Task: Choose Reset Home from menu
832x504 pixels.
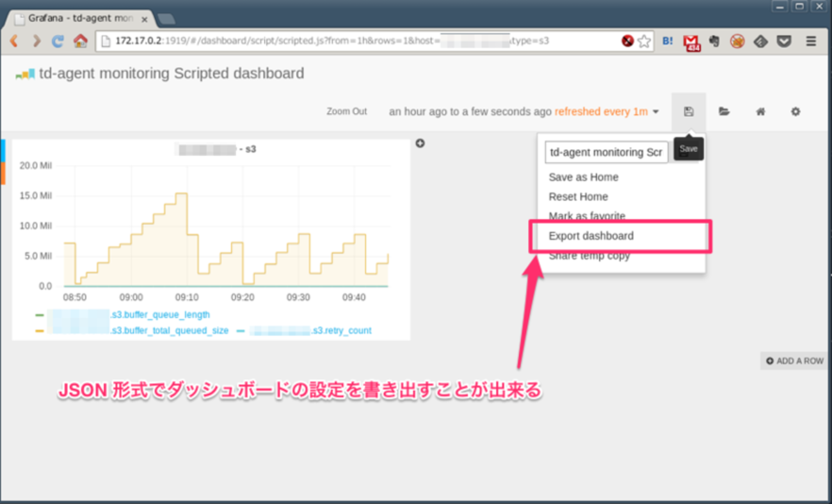Action: click(x=579, y=197)
